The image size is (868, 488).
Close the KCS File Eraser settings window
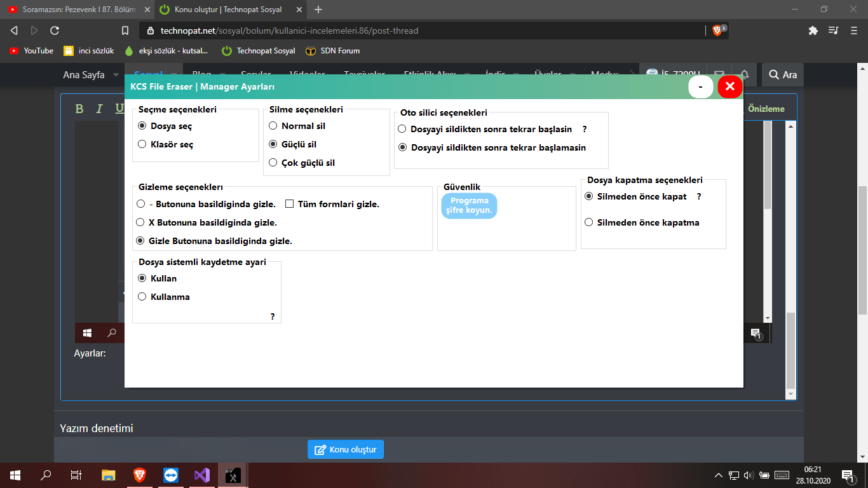[x=730, y=87]
